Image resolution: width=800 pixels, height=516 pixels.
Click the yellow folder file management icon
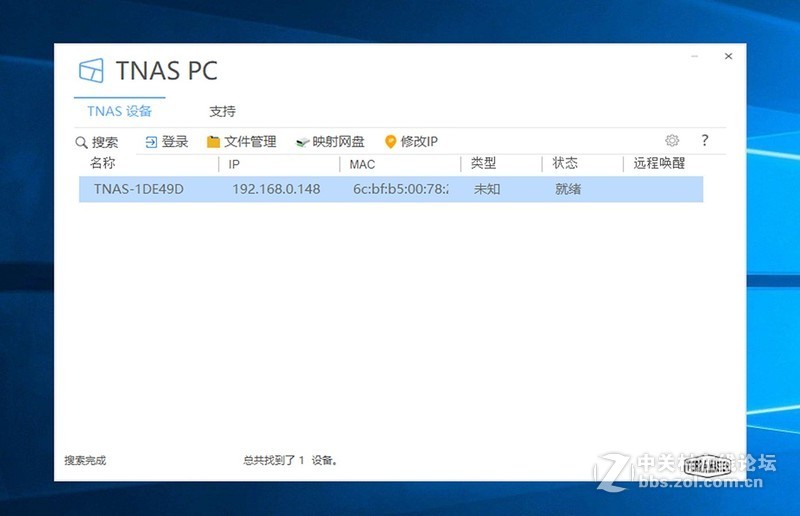tap(213, 142)
